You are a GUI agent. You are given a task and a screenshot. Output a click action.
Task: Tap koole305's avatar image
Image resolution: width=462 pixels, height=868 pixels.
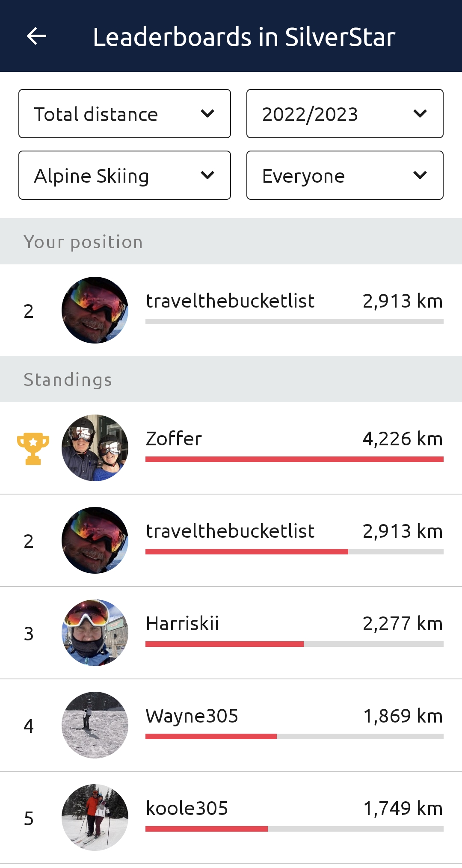(x=95, y=818)
